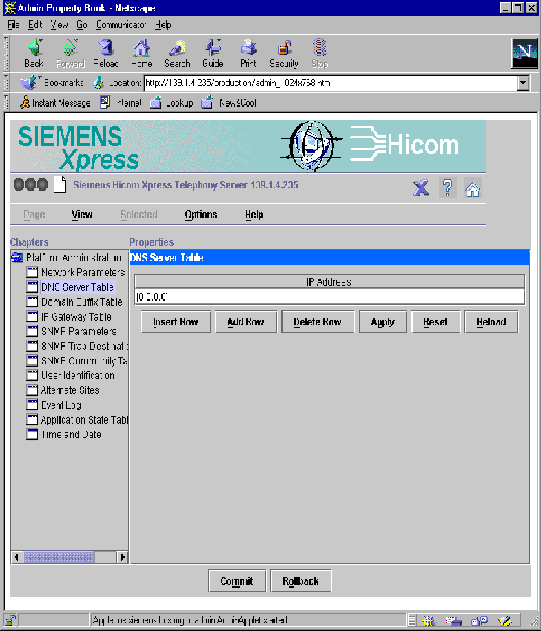The width and height of the screenshot is (541, 631).
Task: Click the Platform Administration folder icon
Action: pyautogui.click(x=17, y=257)
